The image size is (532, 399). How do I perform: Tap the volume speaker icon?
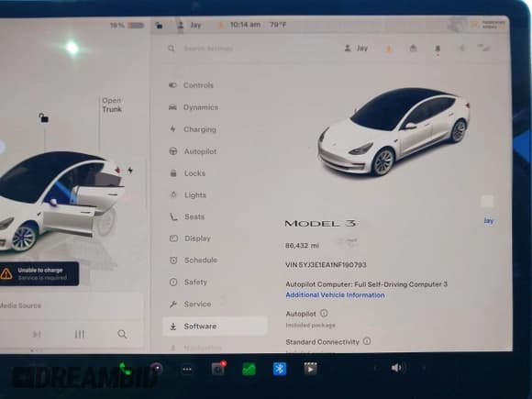click(x=398, y=368)
